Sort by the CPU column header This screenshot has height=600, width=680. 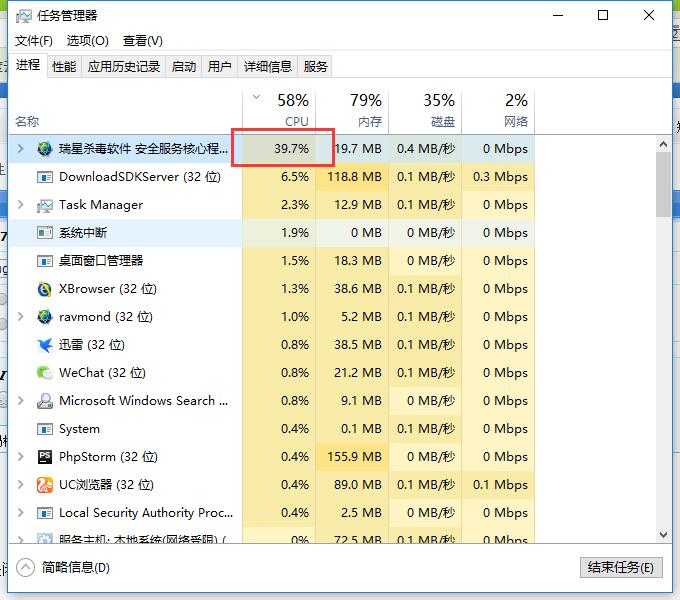(x=279, y=111)
